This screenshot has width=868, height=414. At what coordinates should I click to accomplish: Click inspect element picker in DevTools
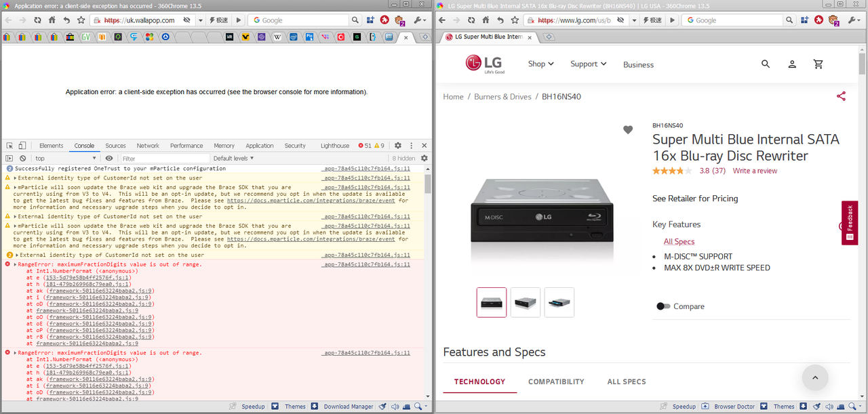(10, 146)
